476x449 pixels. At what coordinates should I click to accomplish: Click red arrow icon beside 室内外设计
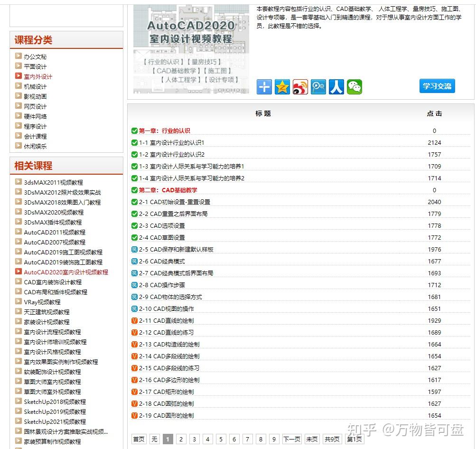(x=19, y=76)
